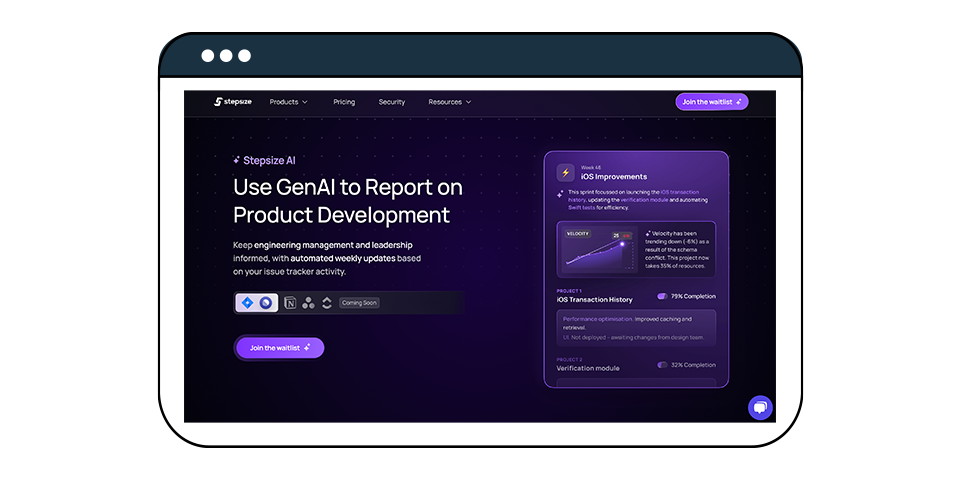Click the 32% Completion progress indicator

click(x=686, y=365)
